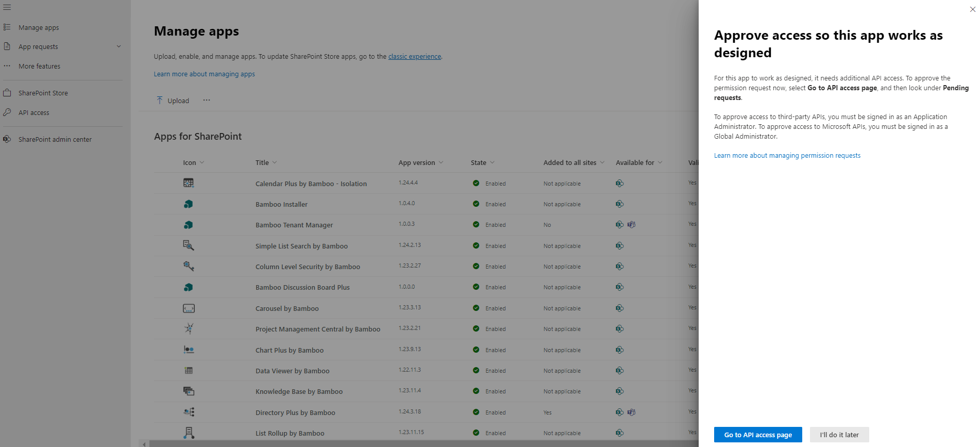Click Project Management Central by Bamboo title
The width and height of the screenshot is (980, 447).
pos(318,329)
